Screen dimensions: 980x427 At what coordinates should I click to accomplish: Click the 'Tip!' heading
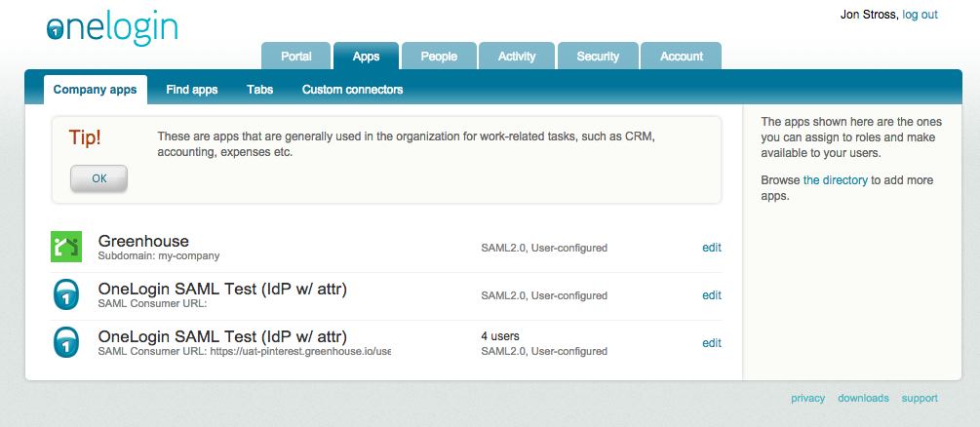point(85,138)
